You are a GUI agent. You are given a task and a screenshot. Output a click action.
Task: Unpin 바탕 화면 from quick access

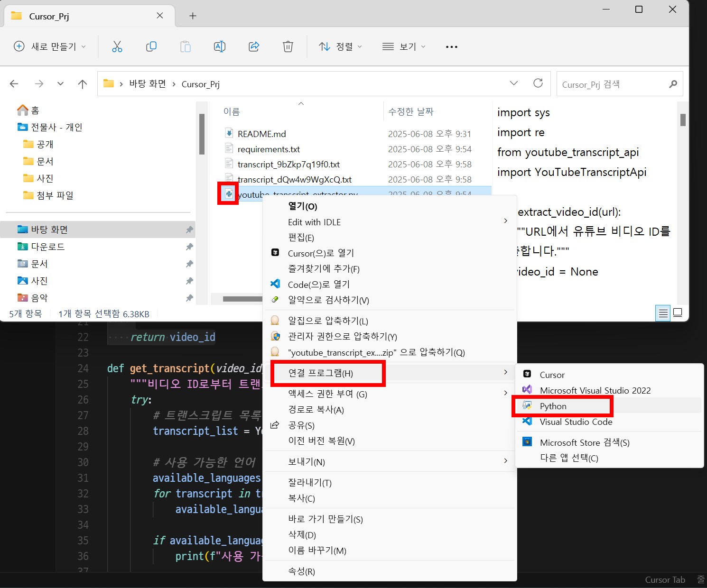(189, 230)
